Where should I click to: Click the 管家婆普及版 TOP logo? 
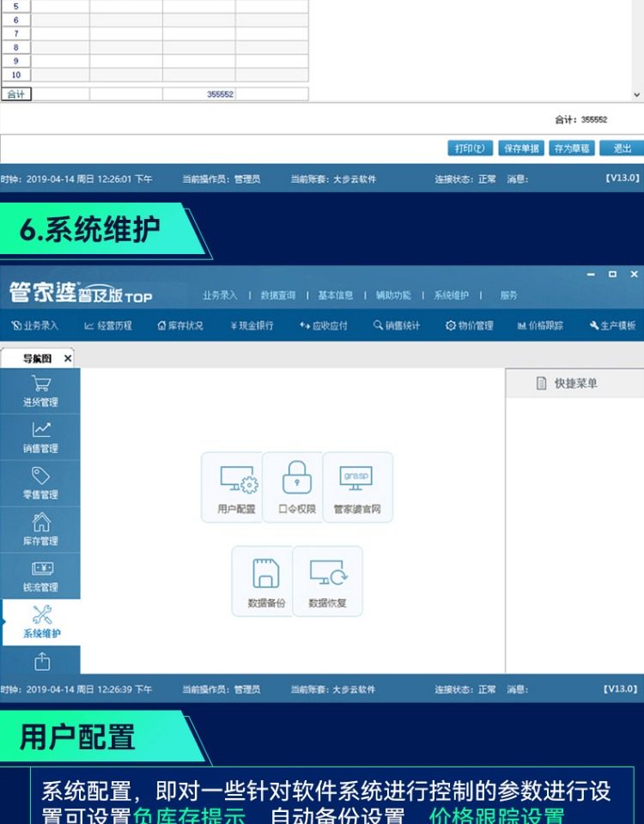click(81, 292)
